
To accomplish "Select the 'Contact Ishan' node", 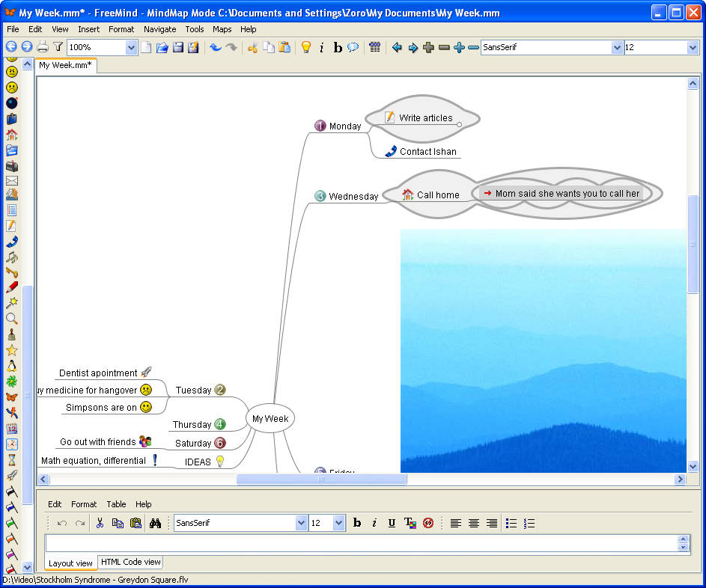I will click(427, 151).
